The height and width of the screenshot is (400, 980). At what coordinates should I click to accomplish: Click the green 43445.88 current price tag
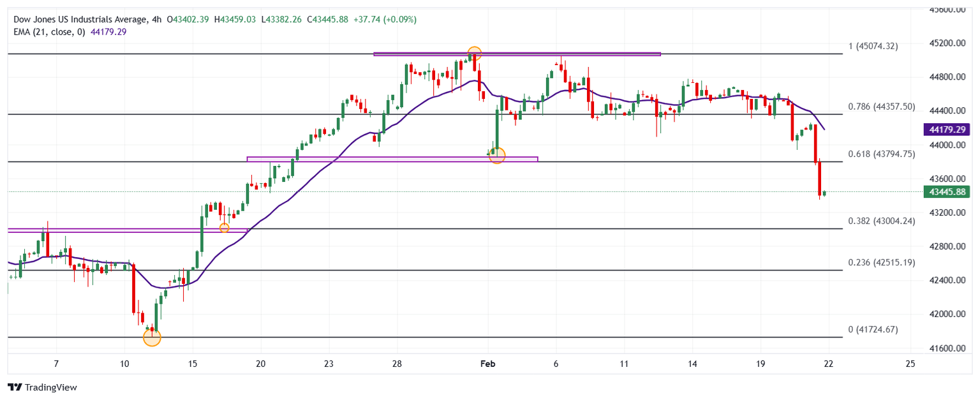946,191
